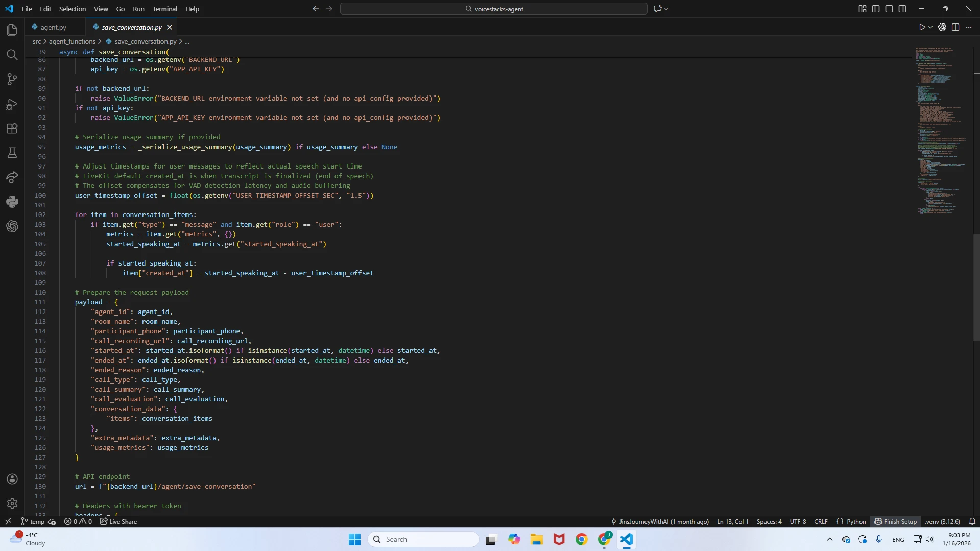Open the Testing flask view
This screenshot has width=980, height=551.
click(x=12, y=153)
